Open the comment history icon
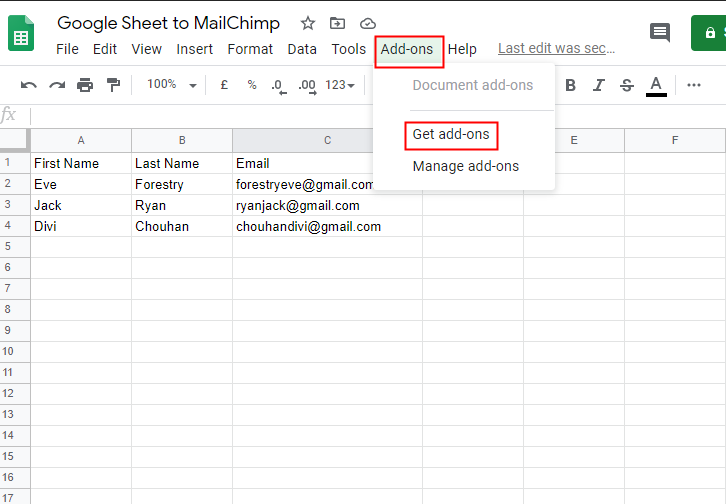This screenshot has height=504, width=726. point(660,32)
